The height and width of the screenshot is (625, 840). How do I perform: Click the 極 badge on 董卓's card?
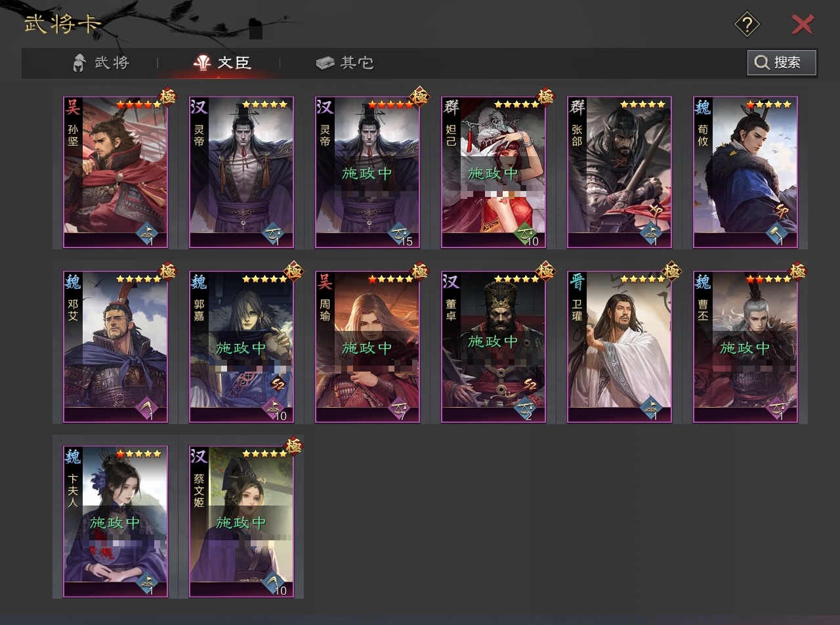[x=546, y=271]
